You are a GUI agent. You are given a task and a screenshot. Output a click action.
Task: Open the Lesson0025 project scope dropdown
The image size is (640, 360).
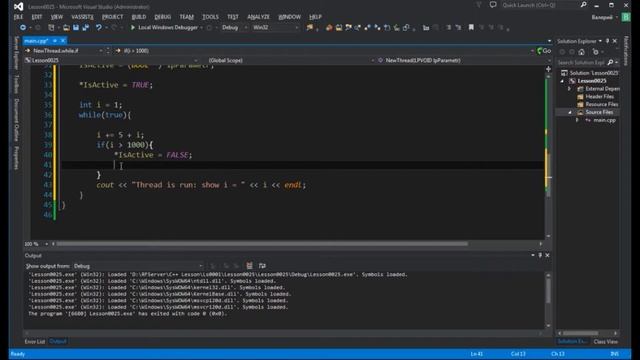pyautogui.click(x=111, y=60)
